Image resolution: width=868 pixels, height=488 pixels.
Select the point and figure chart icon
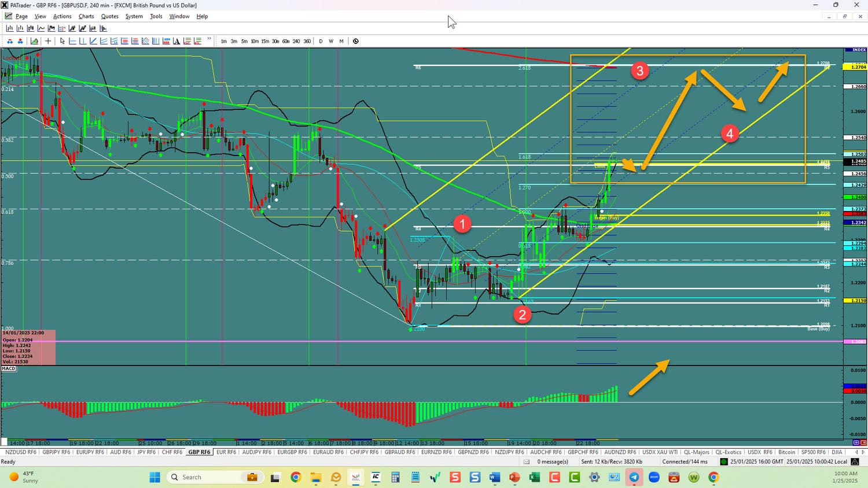click(62, 28)
